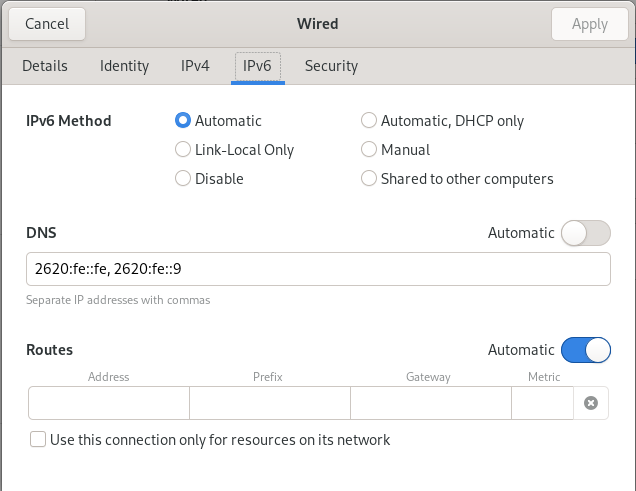Click the Routes section heading
Screen dimensions: 636x491
click(49, 350)
